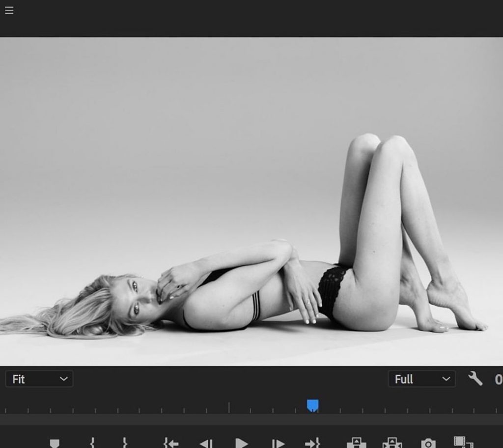Click the Go to Out Point icon
503x448 pixels.
click(x=313, y=442)
